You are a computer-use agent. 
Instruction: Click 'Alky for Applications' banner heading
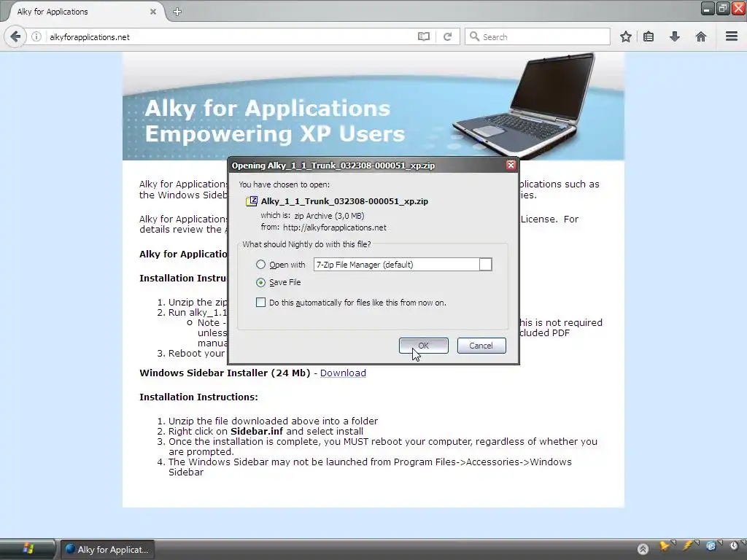pyautogui.click(x=267, y=109)
